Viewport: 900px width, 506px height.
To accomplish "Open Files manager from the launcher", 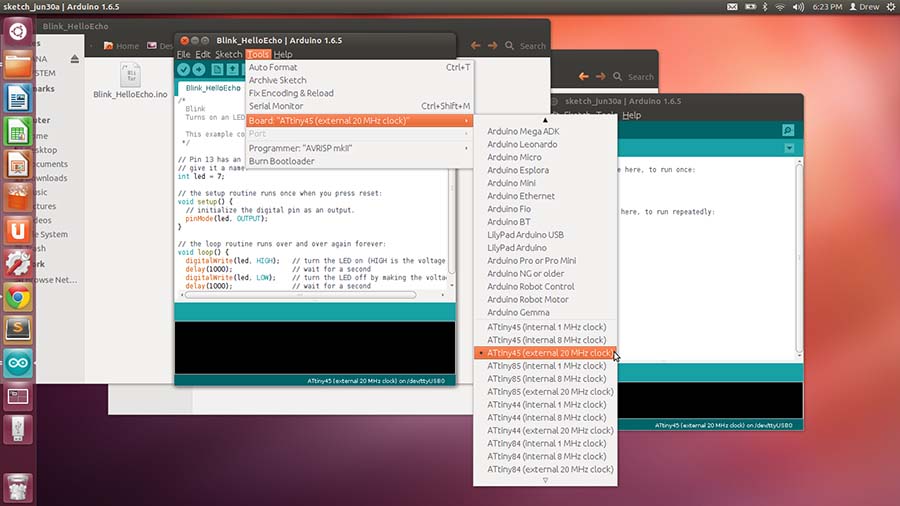I will (x=18, y=65).
